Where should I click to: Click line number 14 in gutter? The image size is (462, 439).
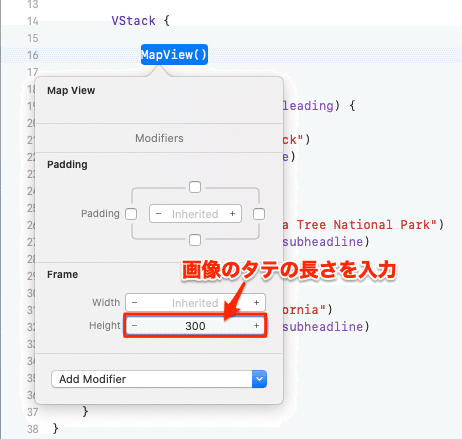pos(33,21)
